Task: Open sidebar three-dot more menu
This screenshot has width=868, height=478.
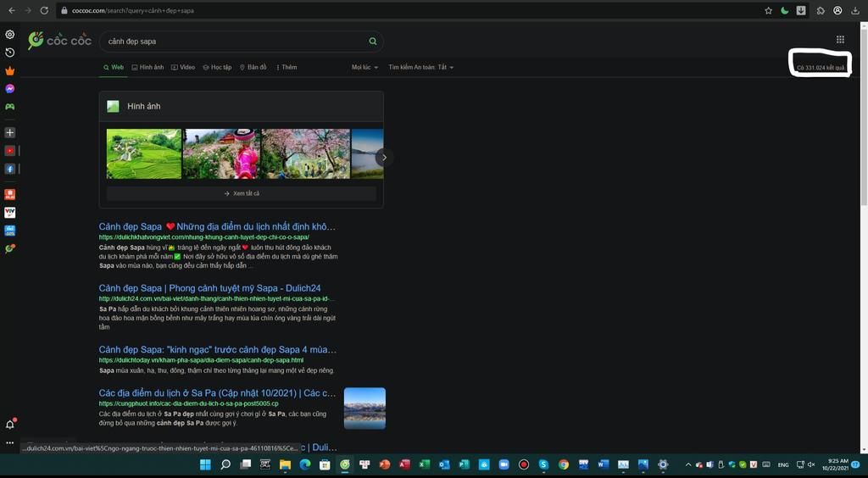Action: click(x=10, y=442)
